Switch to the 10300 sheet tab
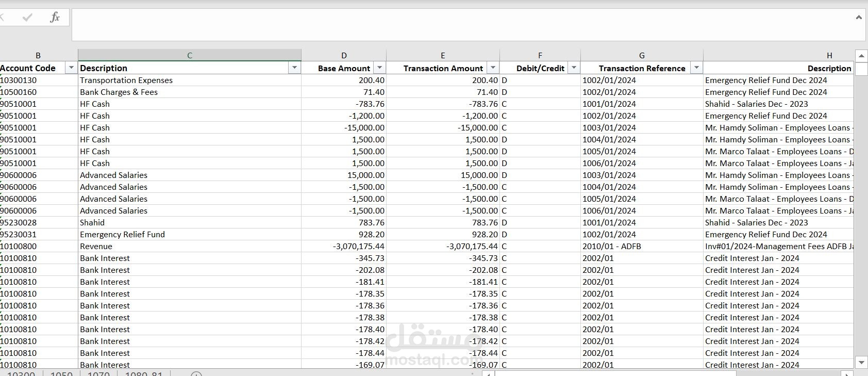Image resolution: width=868 pixels, height=376 pixels. 21,373
